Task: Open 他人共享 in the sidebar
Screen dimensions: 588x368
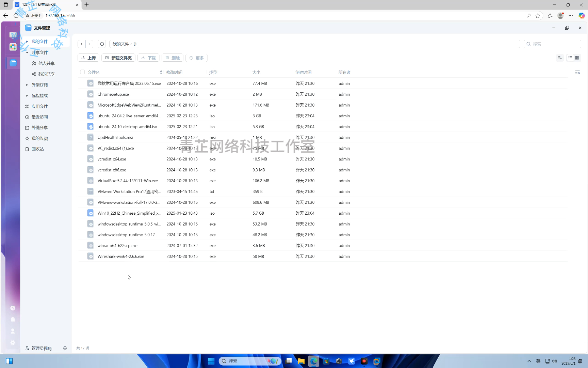Action: tap(46, 63)
